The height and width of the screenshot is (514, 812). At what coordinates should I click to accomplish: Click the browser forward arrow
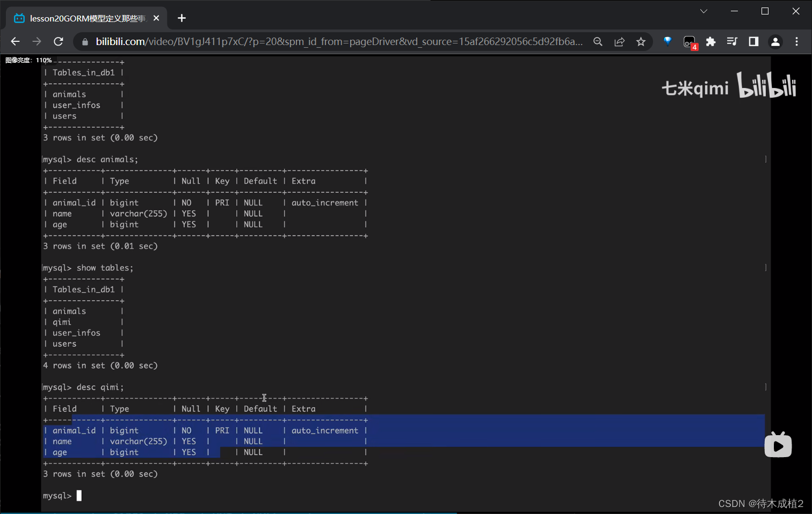point(37,41)
